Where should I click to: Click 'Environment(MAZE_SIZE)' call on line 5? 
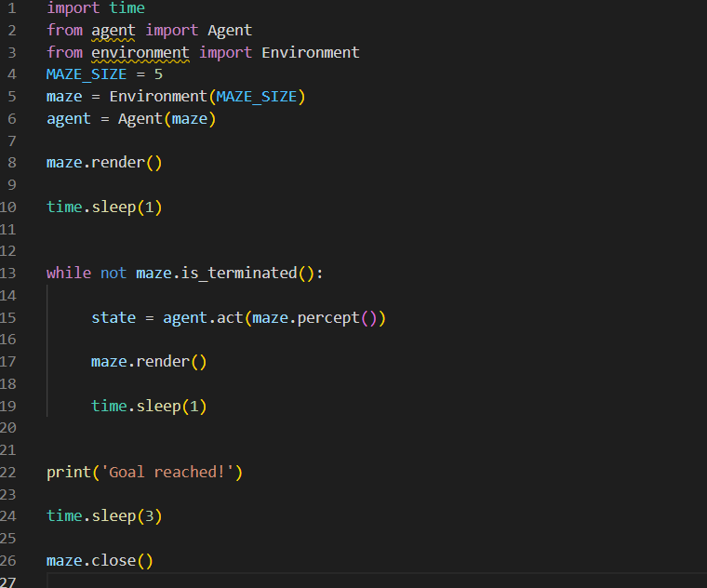point(207,97)
